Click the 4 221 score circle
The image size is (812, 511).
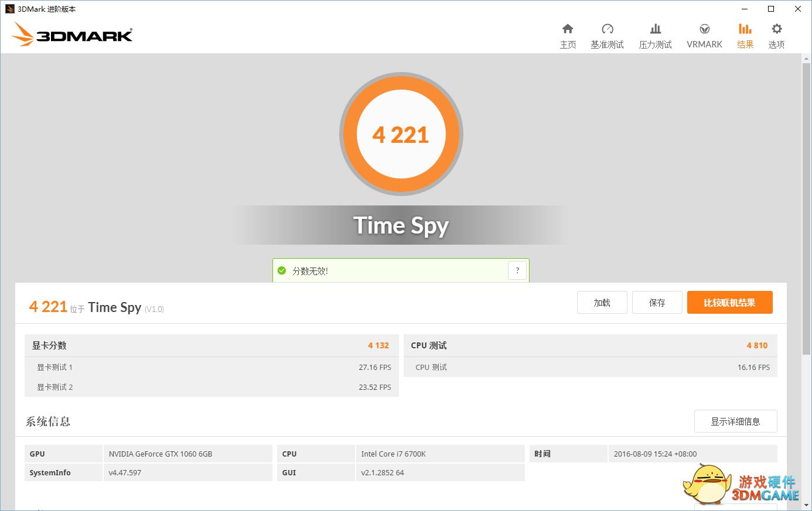pos(401,135)
